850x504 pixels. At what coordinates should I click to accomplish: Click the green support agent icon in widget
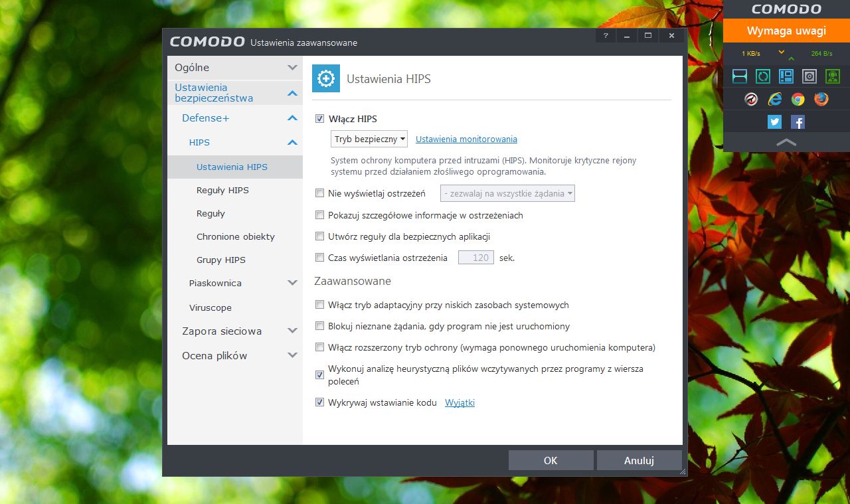click(x=833, y=76)
